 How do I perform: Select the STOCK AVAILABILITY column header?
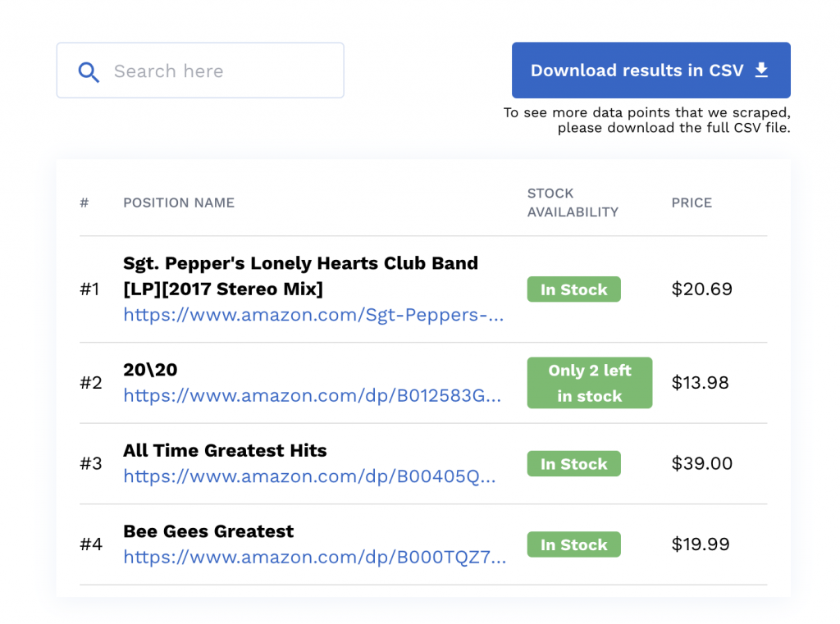[x=572, y=203]
